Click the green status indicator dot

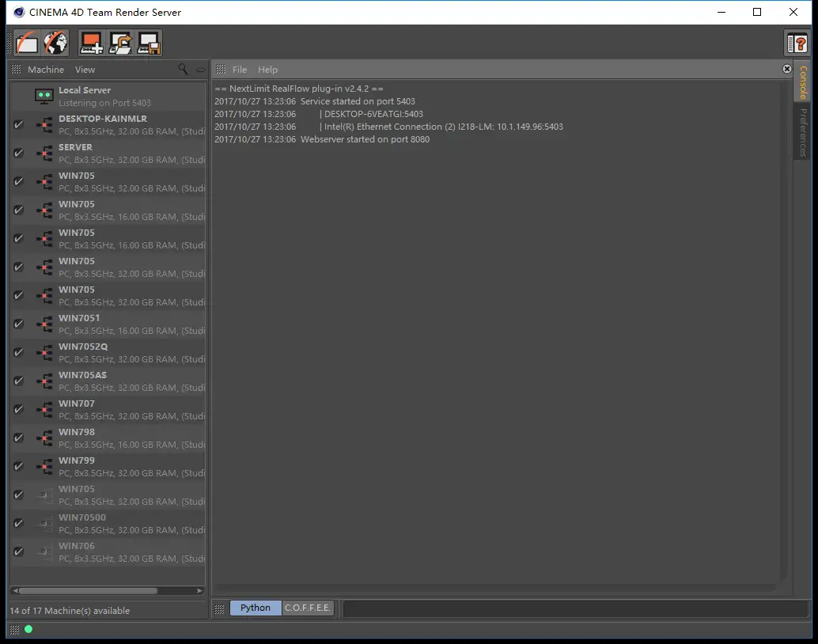[x=28, y=630]
